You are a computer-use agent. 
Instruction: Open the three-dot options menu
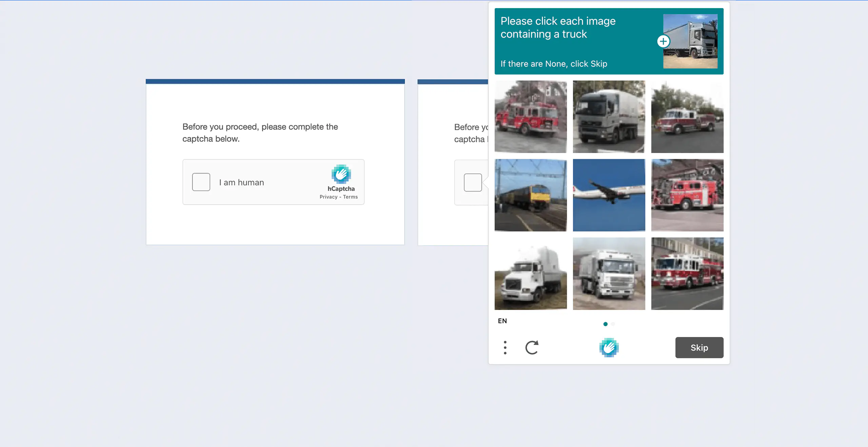(x=505, y=347)
